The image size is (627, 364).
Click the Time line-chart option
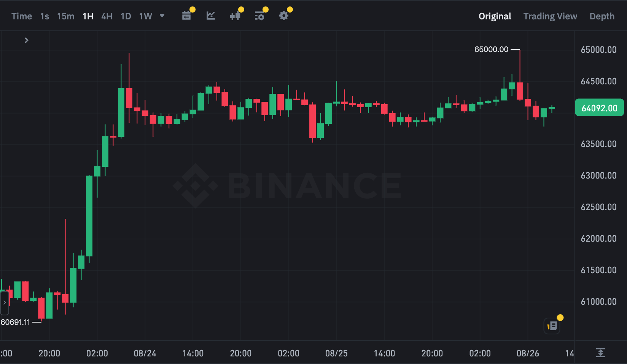22,16
